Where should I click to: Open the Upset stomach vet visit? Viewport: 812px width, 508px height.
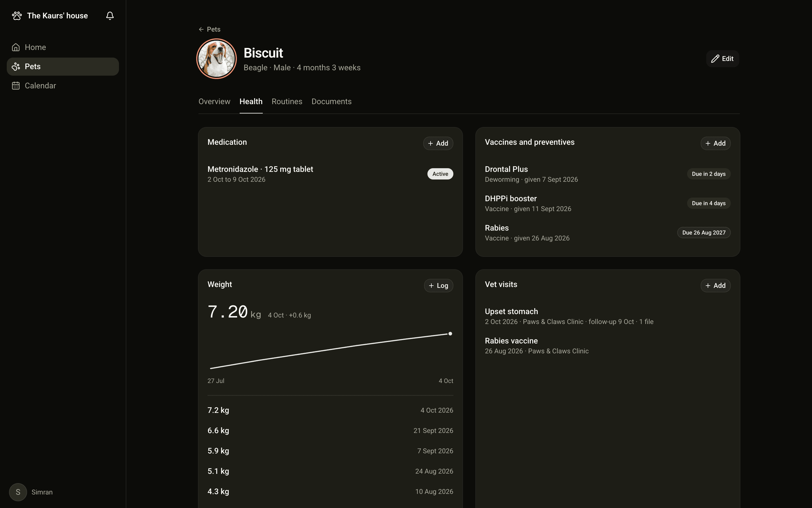(x=608, y=316)
